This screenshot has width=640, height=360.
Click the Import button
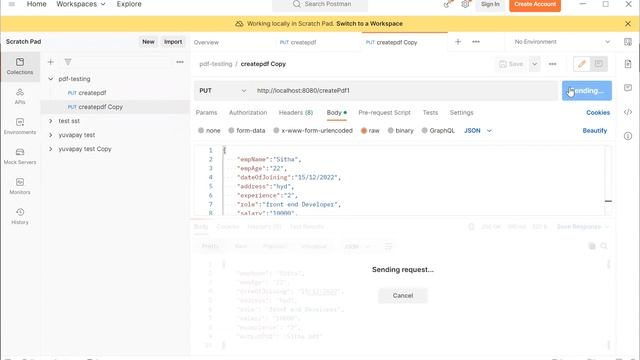[x=173, y=42]
